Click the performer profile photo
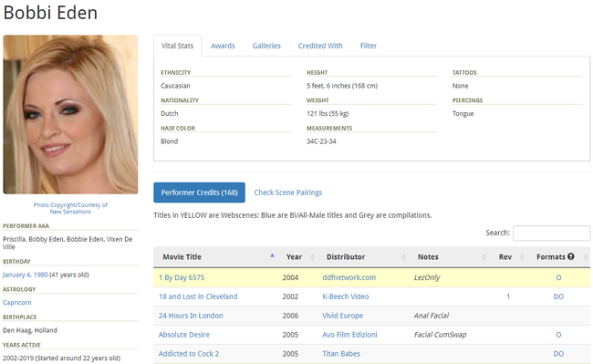This screenshot has width=593, height=364. click(x=71, y=115)
